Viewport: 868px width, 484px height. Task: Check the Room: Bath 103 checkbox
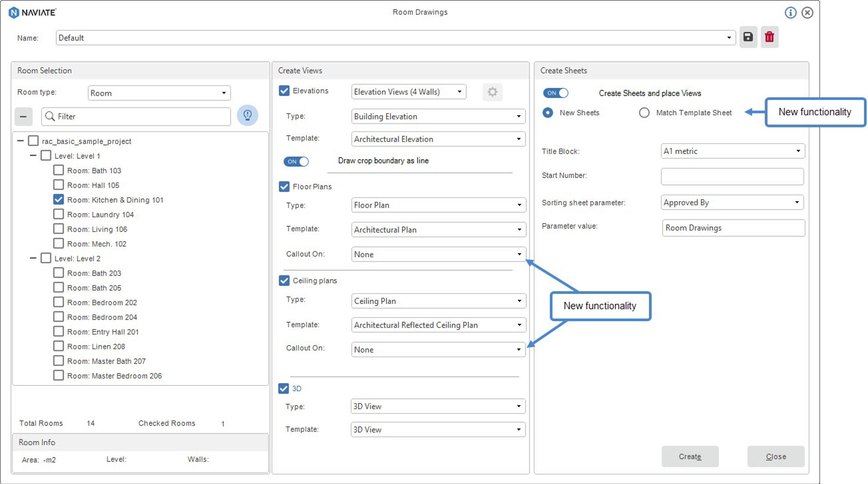58,170
